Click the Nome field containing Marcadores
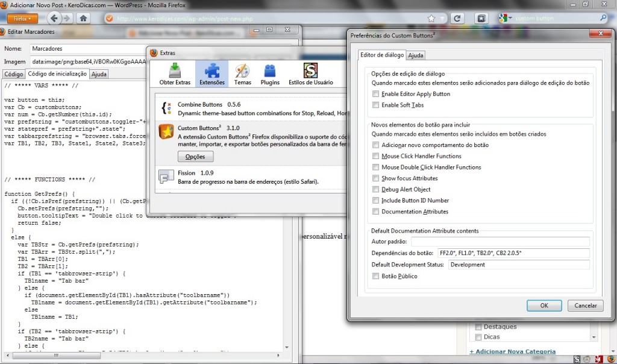 pos(88,48)
